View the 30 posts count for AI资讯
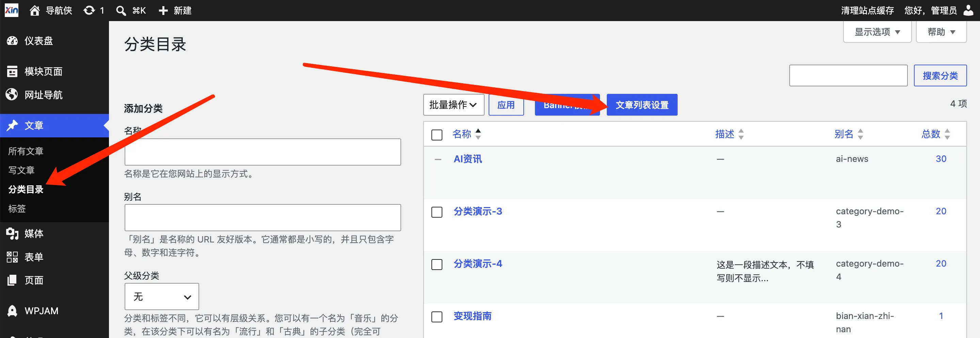This screenshot has width=980, height=338. click(941, 159)
